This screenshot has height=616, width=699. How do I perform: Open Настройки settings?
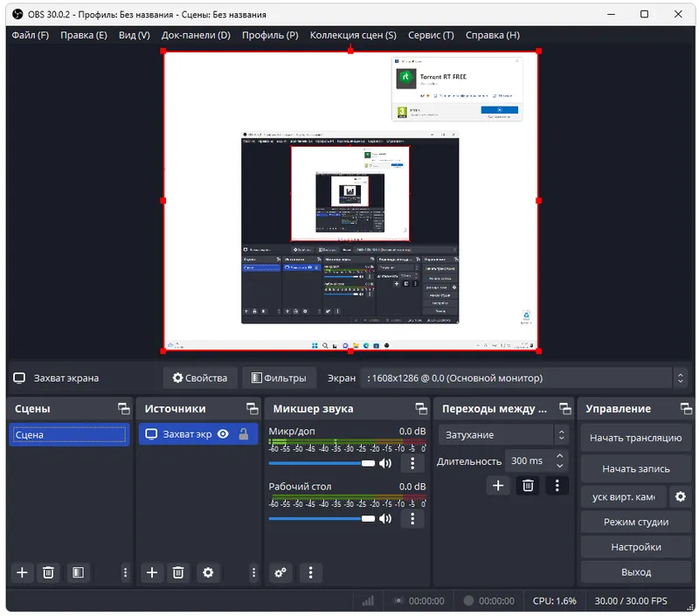point(636,547)
